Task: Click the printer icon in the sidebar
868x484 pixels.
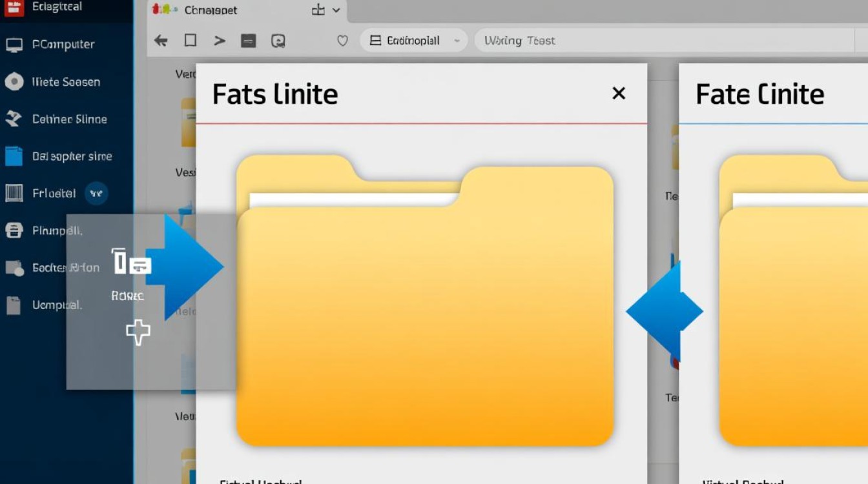Action: point(14,230)
